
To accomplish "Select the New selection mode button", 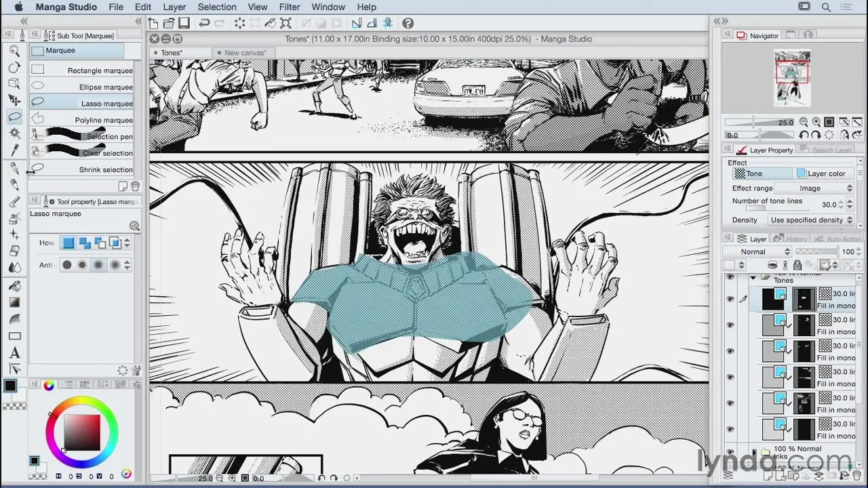I will click(x=68, y=243).
